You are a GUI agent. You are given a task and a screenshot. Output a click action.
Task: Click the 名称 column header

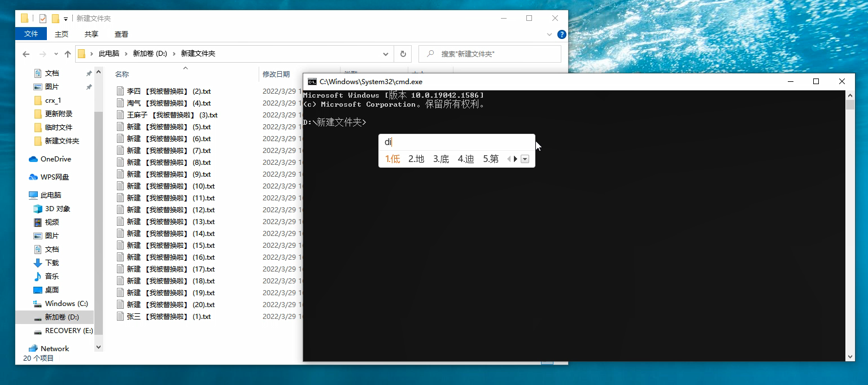122,74
